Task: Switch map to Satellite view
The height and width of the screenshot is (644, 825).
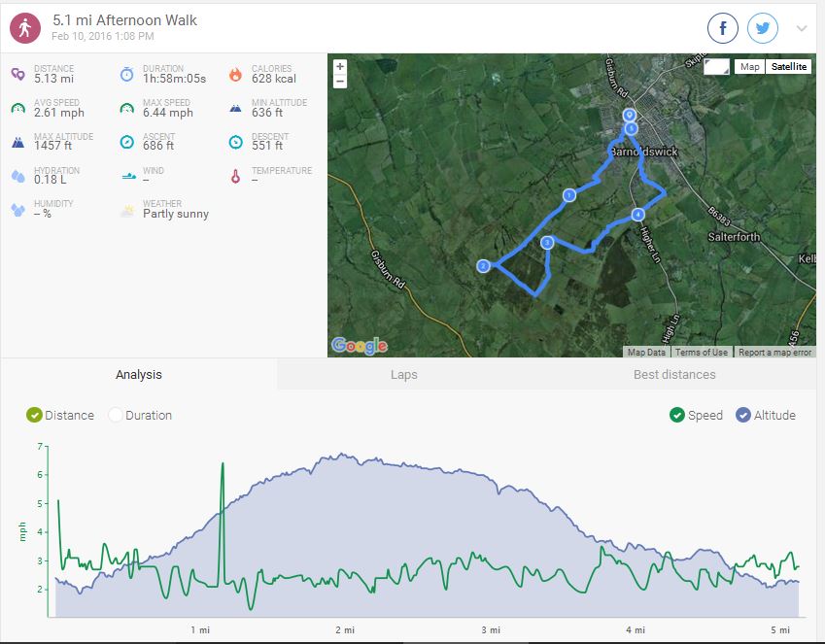Action: 787,67
